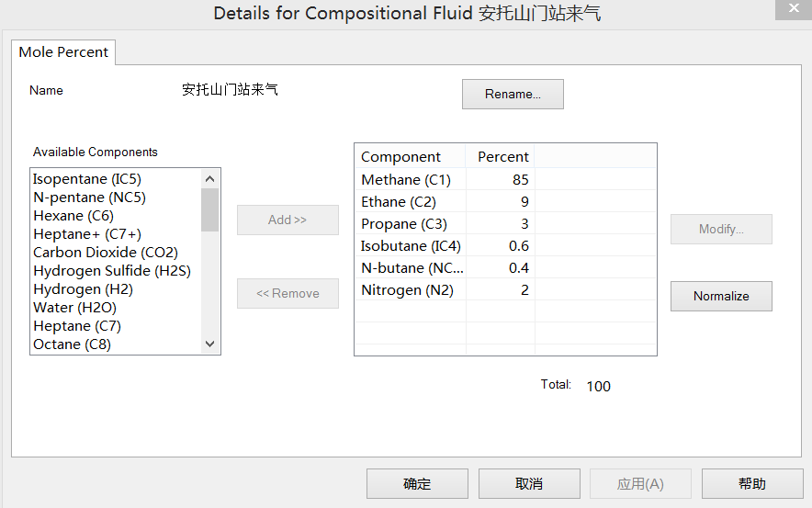Select the Nitrogen (N2) row
Screen dimensions: 812x508
point(407,290)
